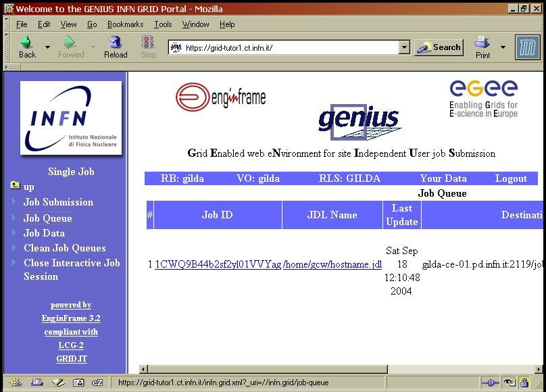Screen dimensions: 546x392
Task: Click Close Interactive Job Session link
Action: [x=72, y=270]
